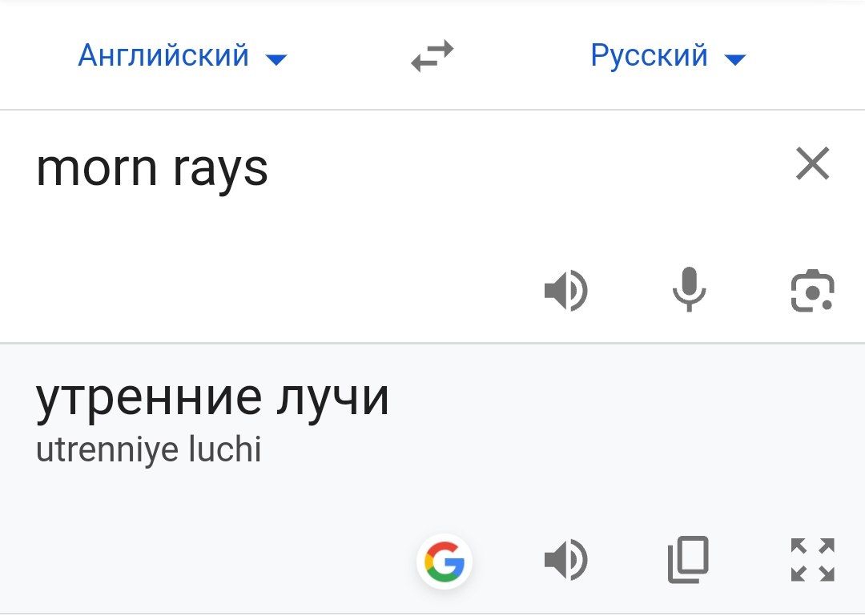
Task: Tap the Google G logo button
Action: [445, 562]
